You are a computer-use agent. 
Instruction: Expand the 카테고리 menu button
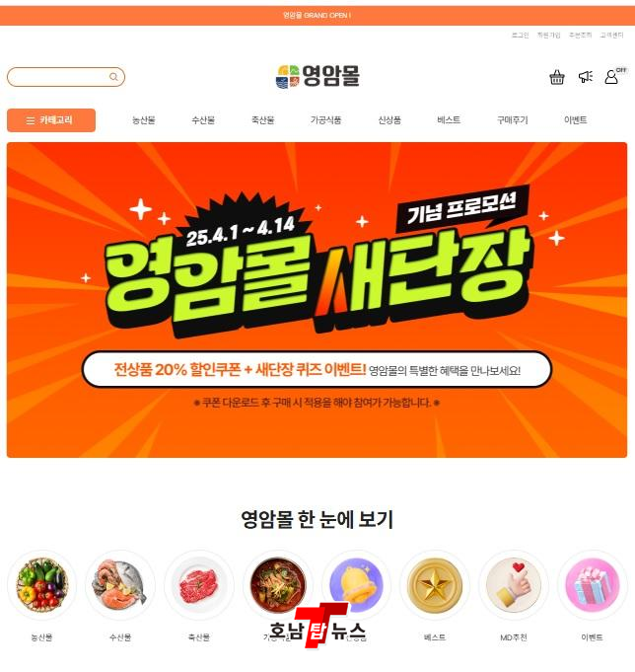(51, 120)
